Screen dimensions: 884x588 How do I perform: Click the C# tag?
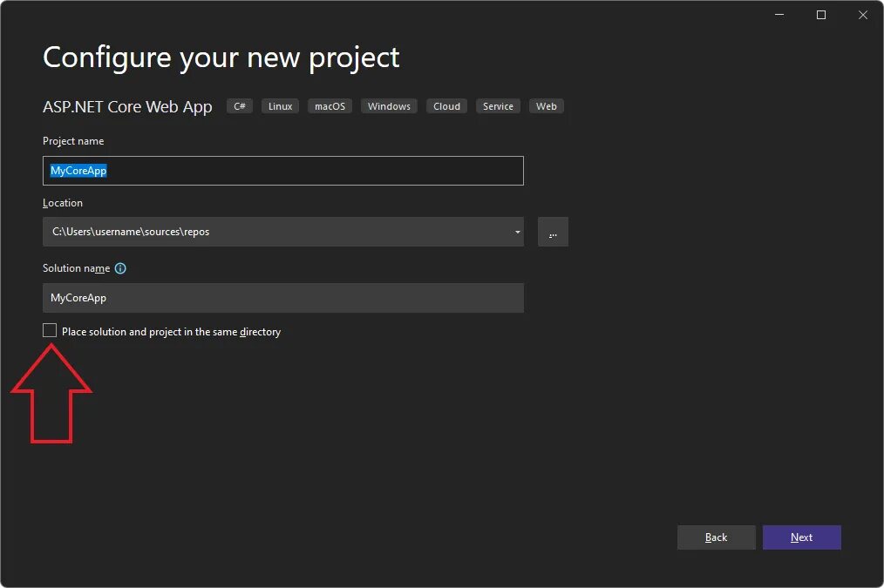click(240, 106)
